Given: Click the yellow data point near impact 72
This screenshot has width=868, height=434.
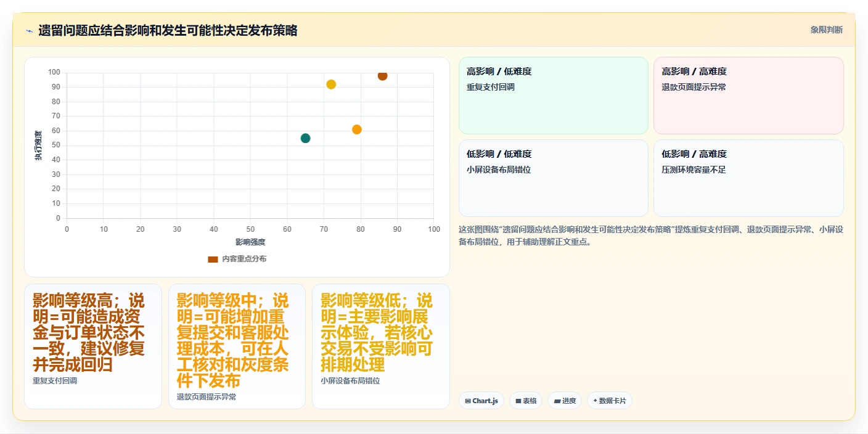Looking at the screenshot, I should pos(331,84).
